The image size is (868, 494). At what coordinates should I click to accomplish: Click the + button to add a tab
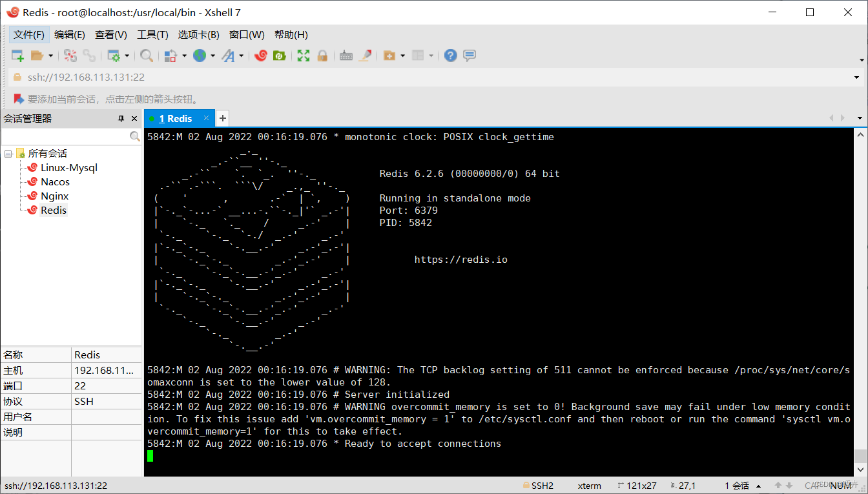[x=222, y=118]
